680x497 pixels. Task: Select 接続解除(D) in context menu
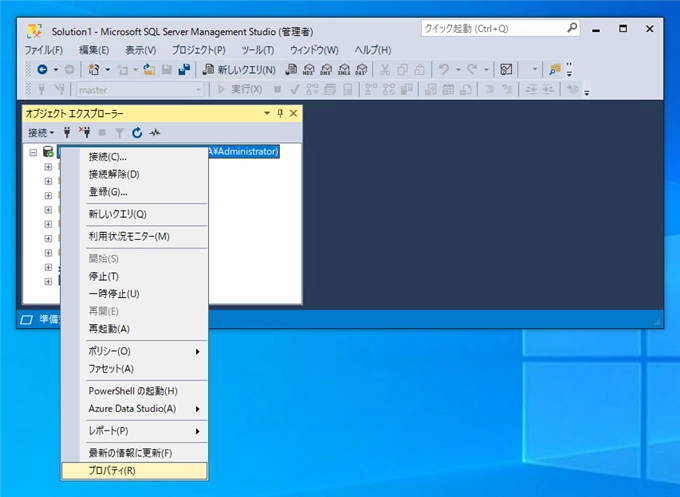(134, 174)
